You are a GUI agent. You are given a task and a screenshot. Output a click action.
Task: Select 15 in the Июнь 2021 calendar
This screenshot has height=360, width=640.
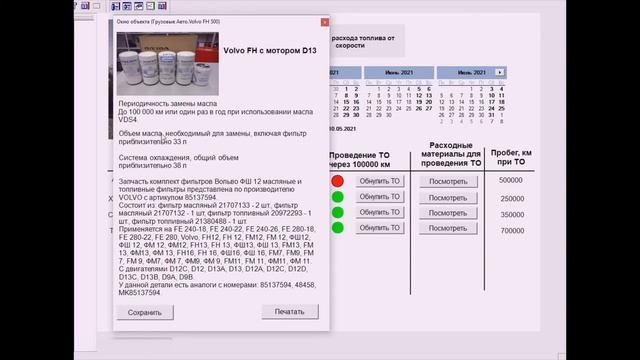click(x=379, y=102)
